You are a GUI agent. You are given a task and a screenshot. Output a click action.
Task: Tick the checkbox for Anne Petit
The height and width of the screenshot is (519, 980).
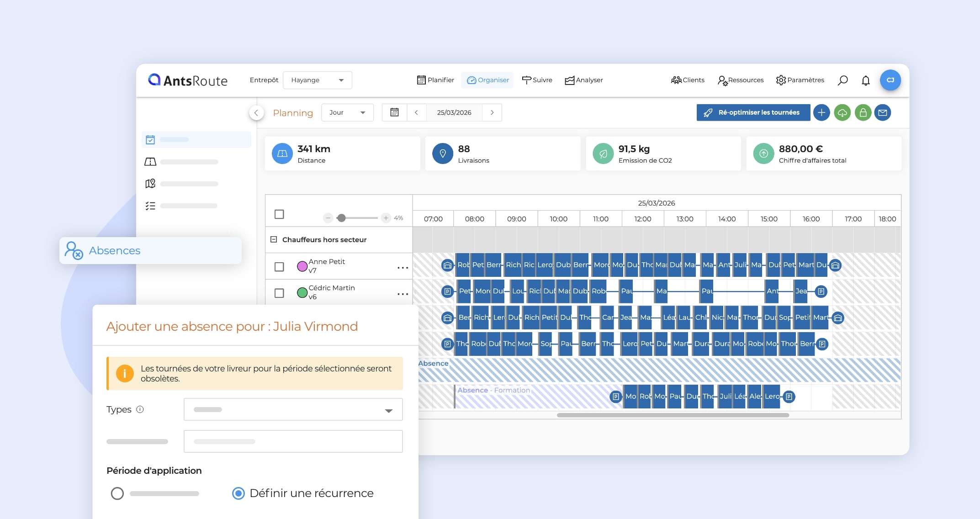pyautogui.click(x=279, y=266)
